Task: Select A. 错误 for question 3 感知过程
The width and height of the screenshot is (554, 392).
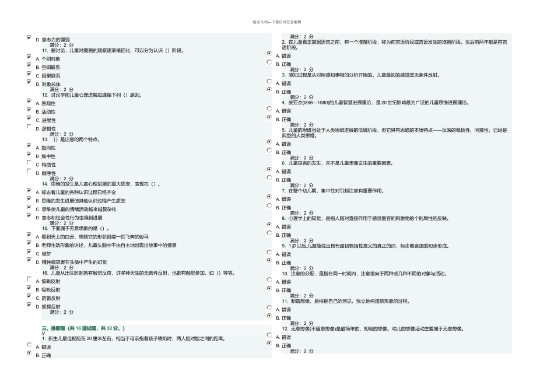Action: point(269,81)
